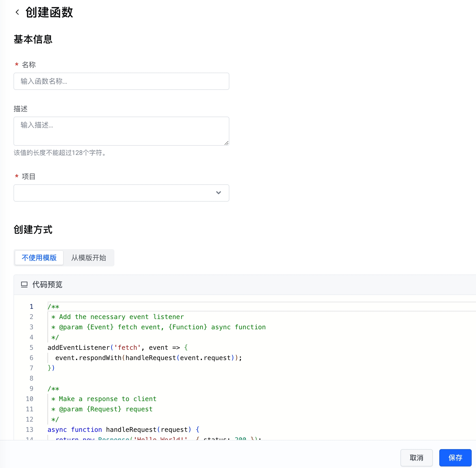
Task: Click line number 9 in code gutter
Action: pyautogui.click(x=31, y=389)
